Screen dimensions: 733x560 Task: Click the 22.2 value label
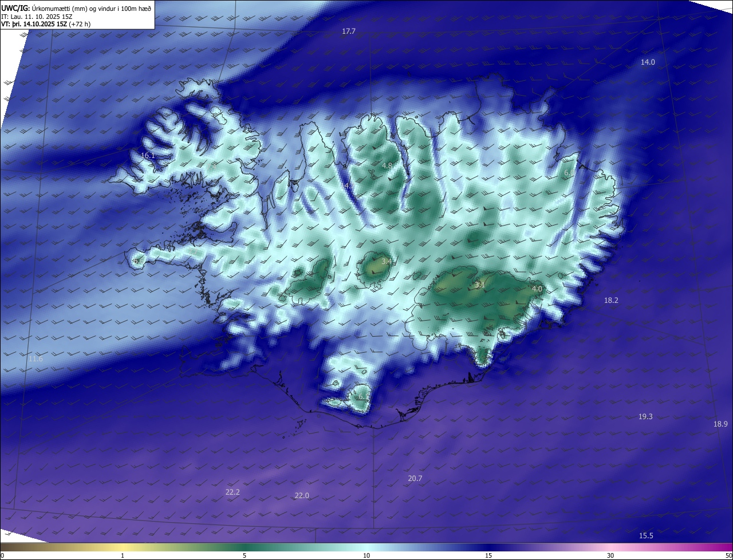(232, 492)
